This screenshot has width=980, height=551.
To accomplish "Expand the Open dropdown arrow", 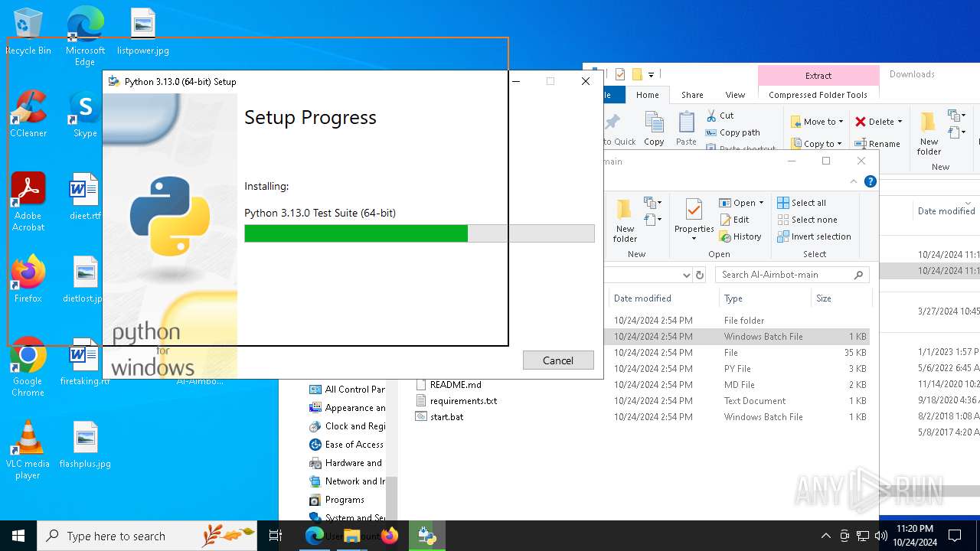I will click(x=761, y=203).
